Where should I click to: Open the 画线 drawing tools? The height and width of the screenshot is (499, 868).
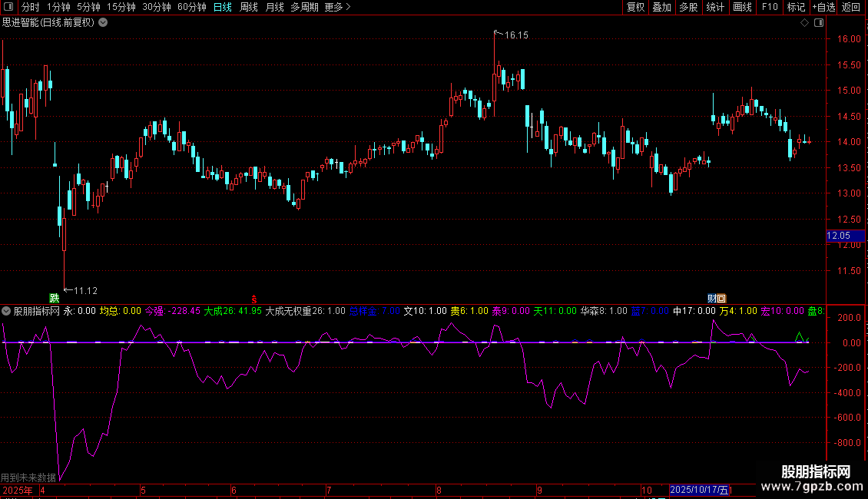(742, 7)
